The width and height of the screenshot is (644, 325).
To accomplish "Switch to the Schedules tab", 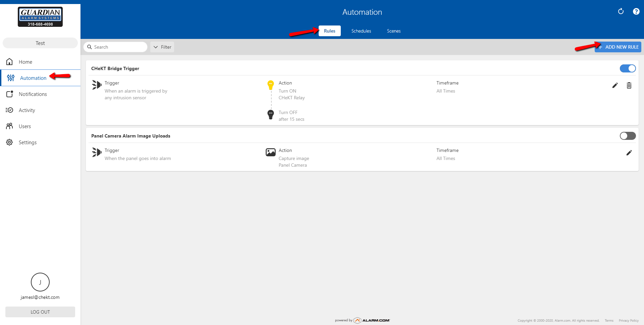I will 361,31.
